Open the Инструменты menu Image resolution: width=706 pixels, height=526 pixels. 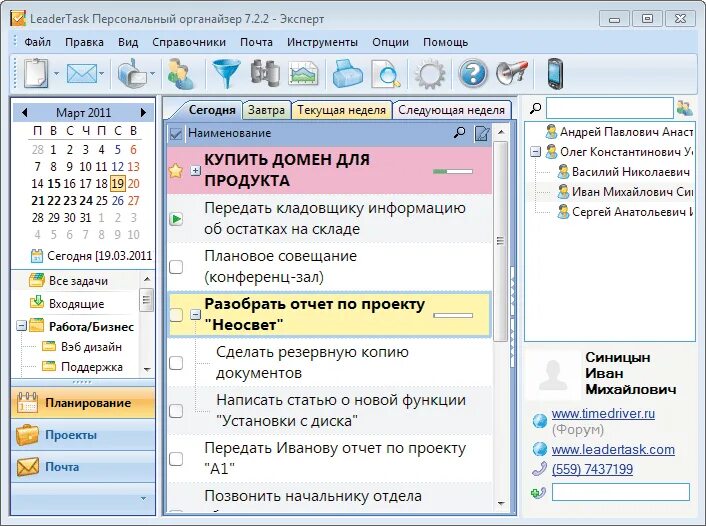coord(322,42)
